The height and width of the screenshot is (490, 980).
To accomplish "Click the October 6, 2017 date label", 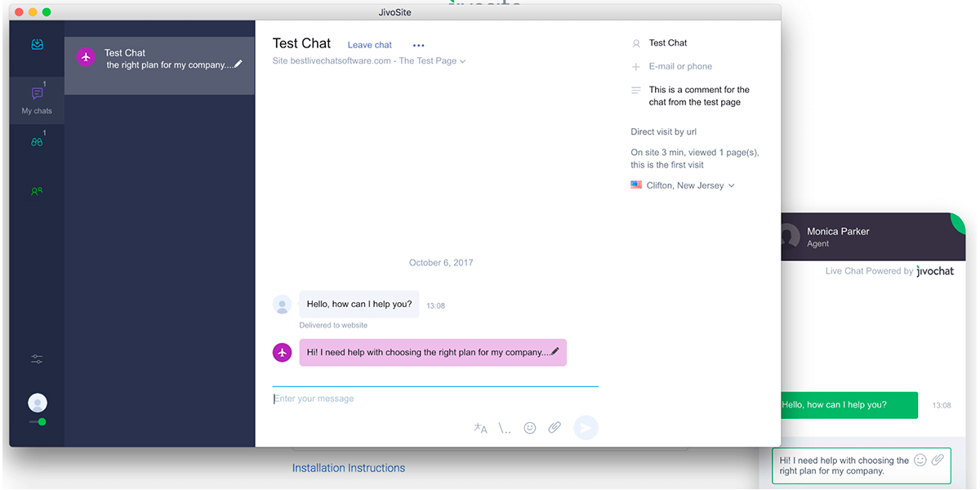I will tap(441, 263).
